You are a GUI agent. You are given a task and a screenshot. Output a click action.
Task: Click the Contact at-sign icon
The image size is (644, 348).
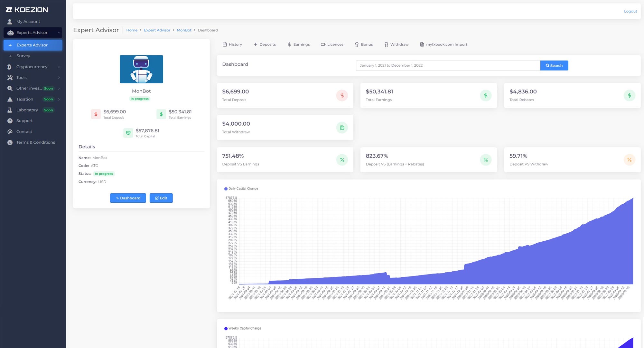click(x=10, y=132)
